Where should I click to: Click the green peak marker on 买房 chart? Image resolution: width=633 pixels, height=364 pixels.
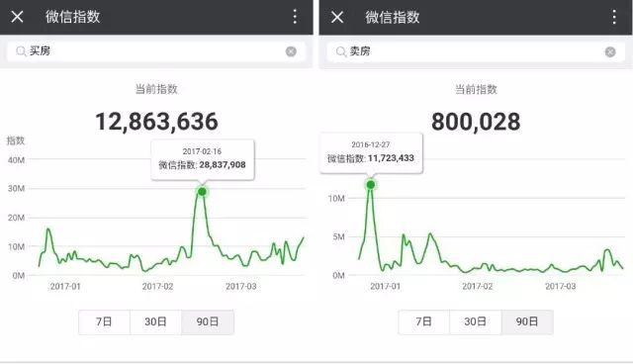(202, 192)
